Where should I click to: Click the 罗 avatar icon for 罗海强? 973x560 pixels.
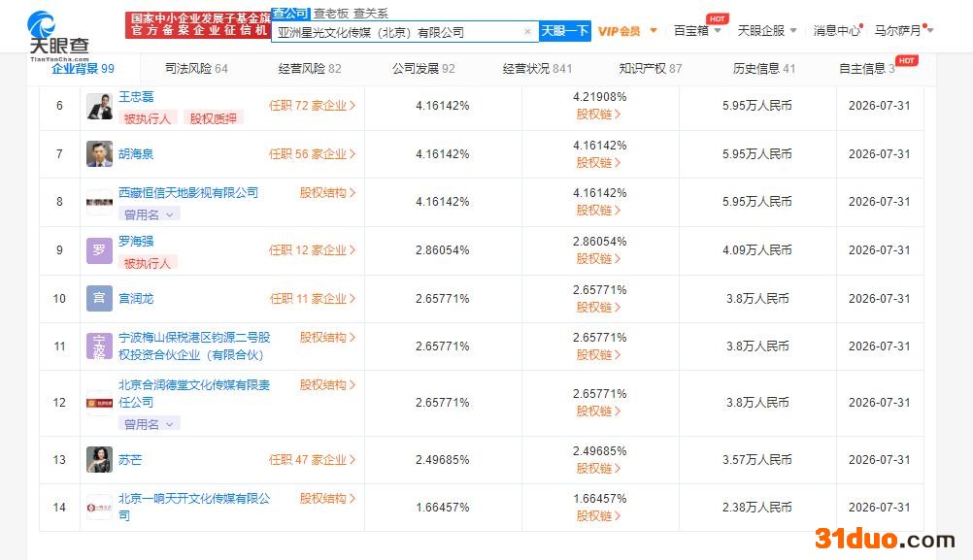[99, 250]
